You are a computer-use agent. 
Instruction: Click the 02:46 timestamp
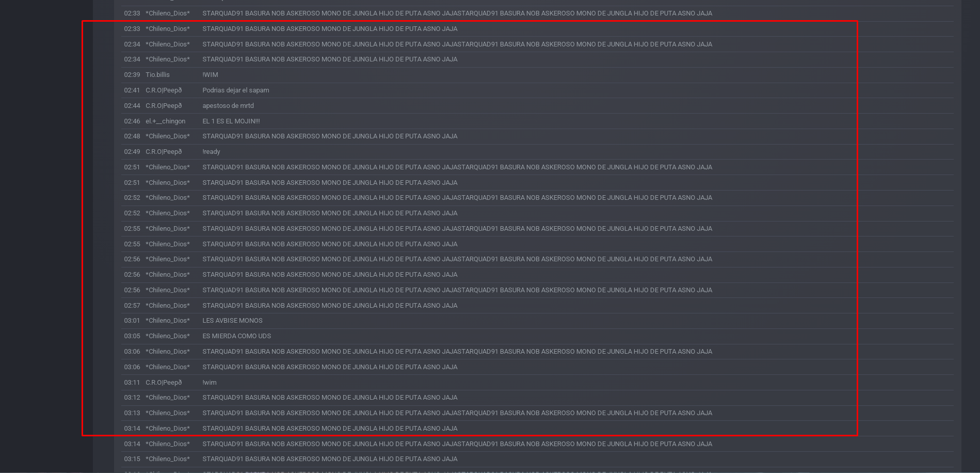[x=132, y=121]
